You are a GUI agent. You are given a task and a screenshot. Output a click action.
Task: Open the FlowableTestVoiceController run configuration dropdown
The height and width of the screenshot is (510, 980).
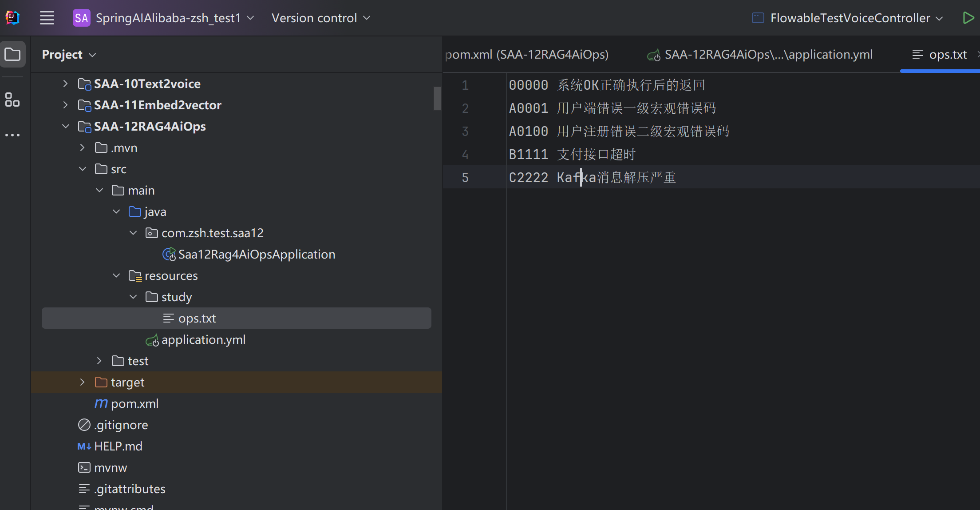(x=850, y=18)
